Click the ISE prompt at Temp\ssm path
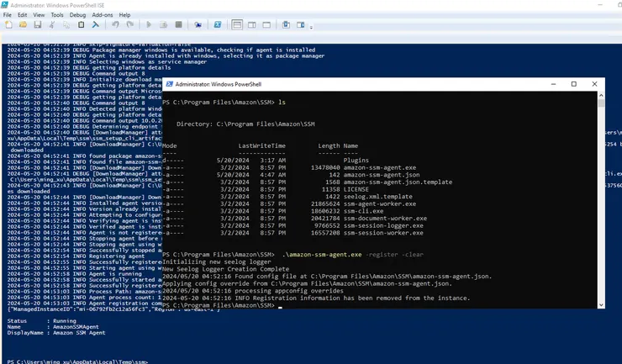The image size is (622, 364). (77, 361)
